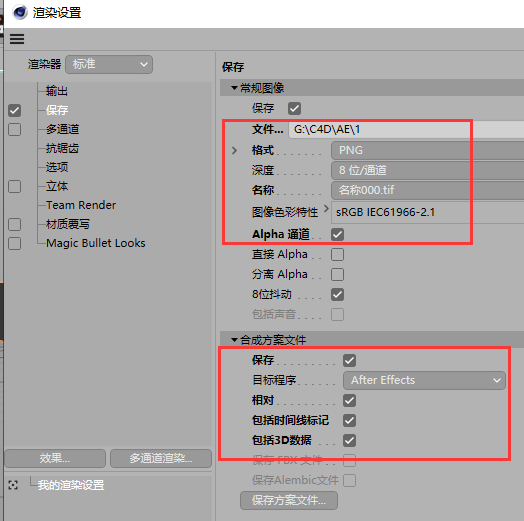Open the hamburger menu icon

[x=17, y=39]
